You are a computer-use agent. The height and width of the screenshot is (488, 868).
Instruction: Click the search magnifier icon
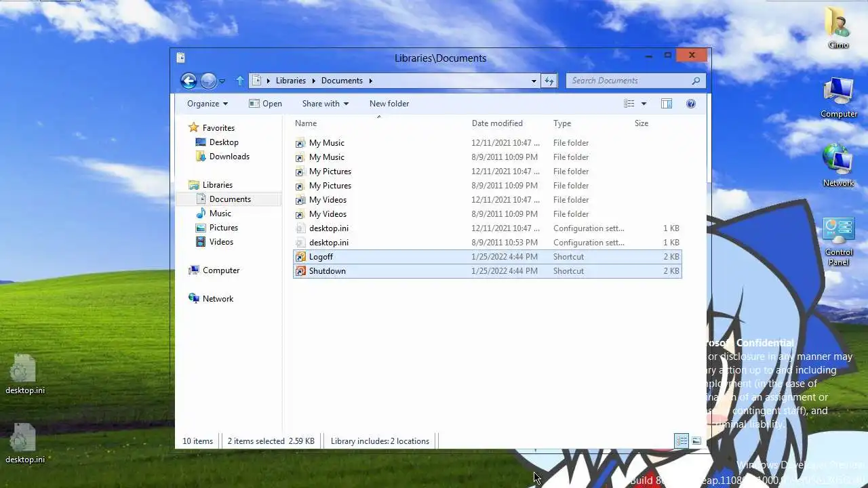(x=696, y=81)
